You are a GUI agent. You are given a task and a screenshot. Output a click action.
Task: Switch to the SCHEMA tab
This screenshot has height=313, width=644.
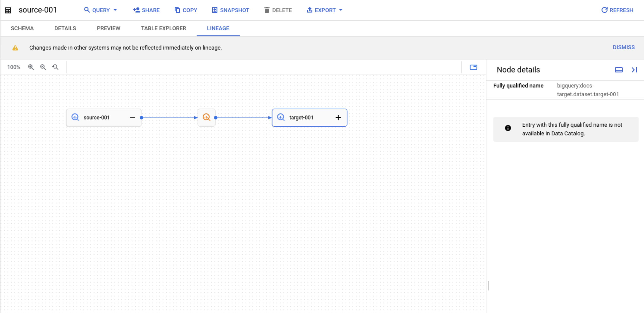coord(23,28)
